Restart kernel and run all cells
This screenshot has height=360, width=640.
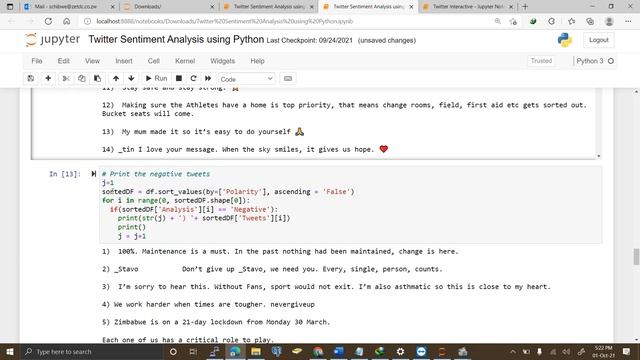(x=208, y=78)
